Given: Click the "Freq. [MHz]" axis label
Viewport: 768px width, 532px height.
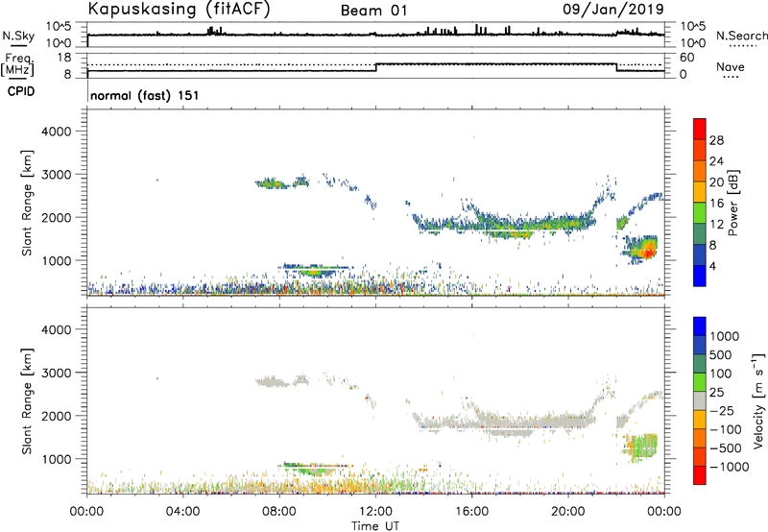Looking at the screenshot, I should 17,64.
